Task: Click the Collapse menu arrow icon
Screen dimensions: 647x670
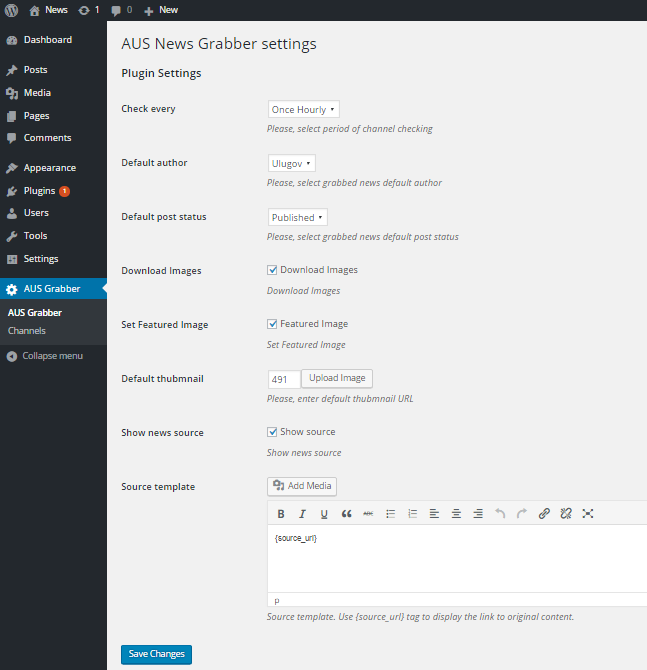Action: coord(12,356)
